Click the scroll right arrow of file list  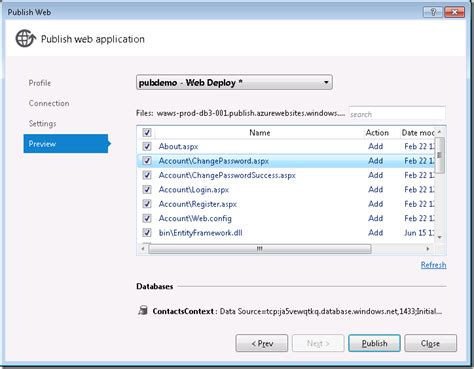[x=428, y=249]
